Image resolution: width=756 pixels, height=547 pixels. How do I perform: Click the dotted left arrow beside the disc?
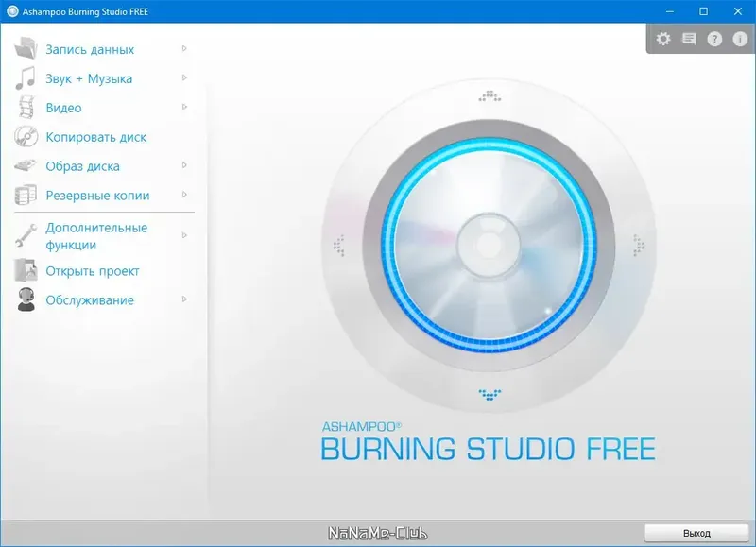pyautogui.click(x=339, y=246)
